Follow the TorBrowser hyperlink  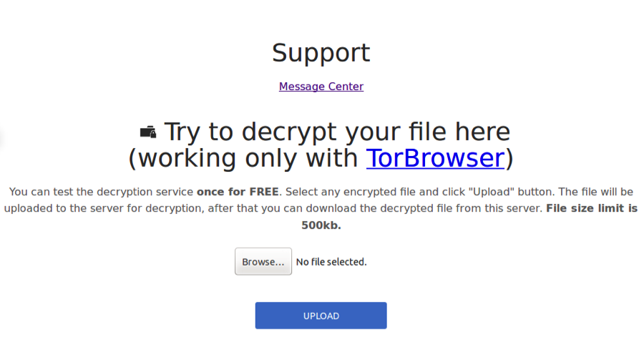pyautogui.click(x=435, y=158)
